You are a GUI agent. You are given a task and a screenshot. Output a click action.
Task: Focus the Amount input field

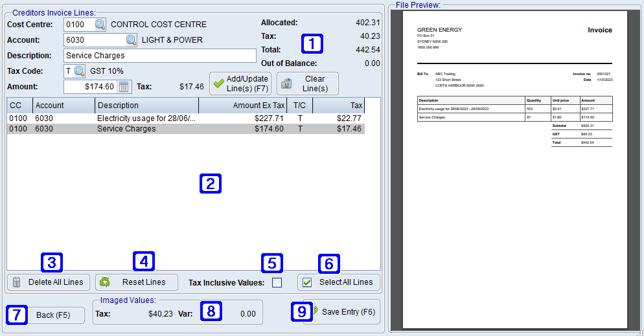(91, 87)
